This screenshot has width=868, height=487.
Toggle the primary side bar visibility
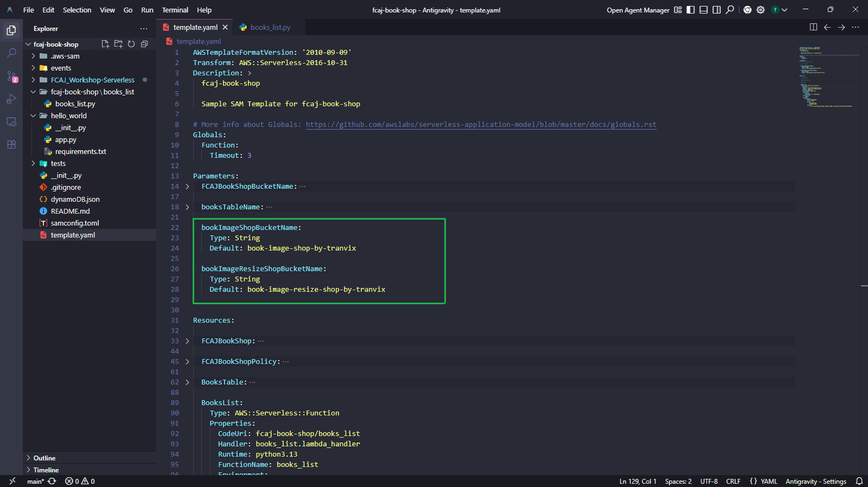[691, 10]
